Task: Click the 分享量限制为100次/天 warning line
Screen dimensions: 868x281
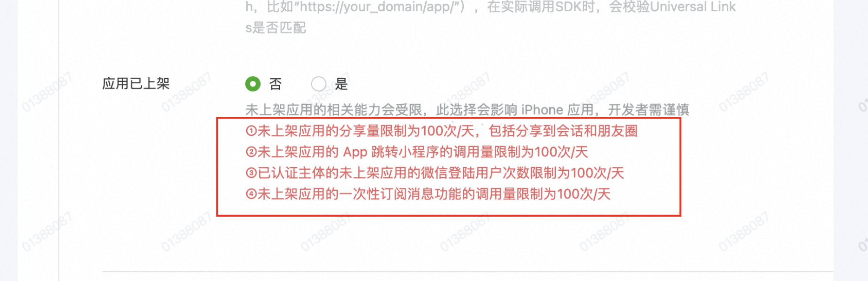Action: (441, 131)
